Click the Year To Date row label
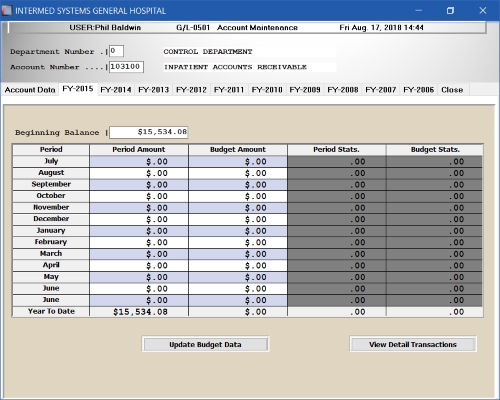 51,311
